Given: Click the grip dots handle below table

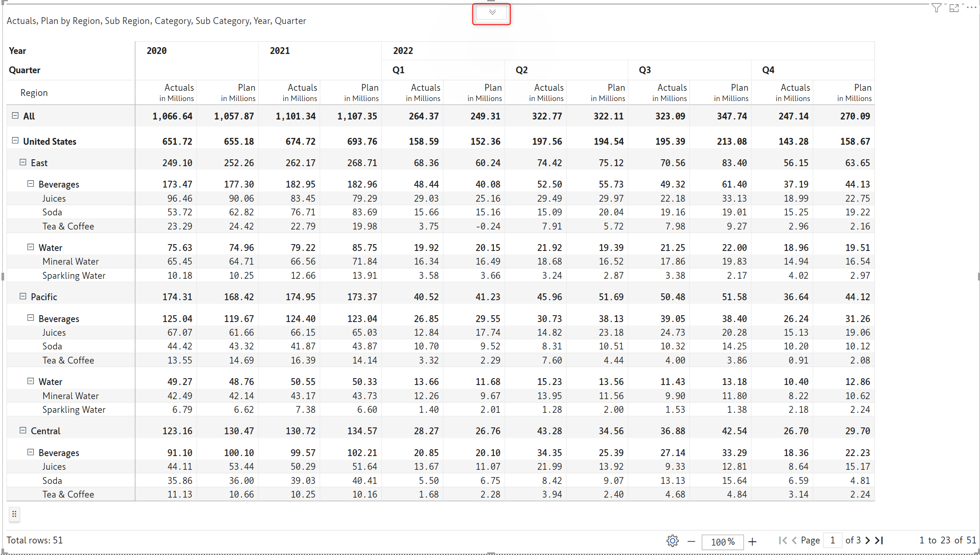Looking at the screenshot, I should tap(14, 514).
